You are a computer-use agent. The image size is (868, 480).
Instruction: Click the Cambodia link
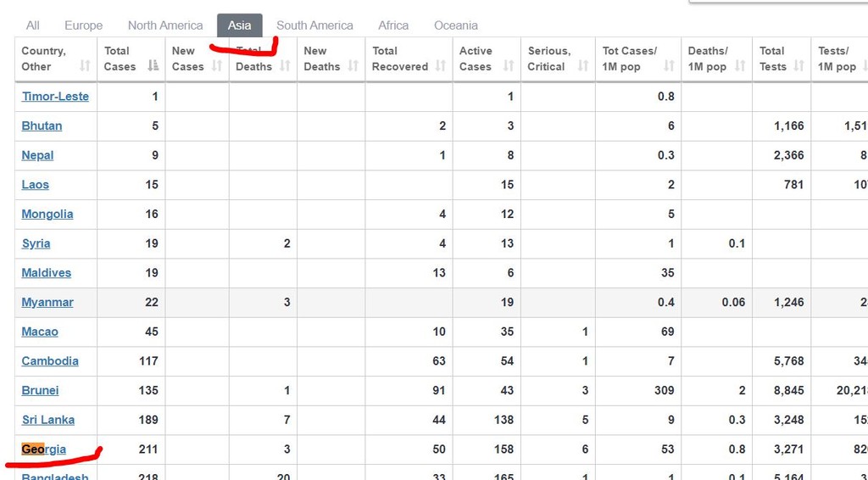50,361
